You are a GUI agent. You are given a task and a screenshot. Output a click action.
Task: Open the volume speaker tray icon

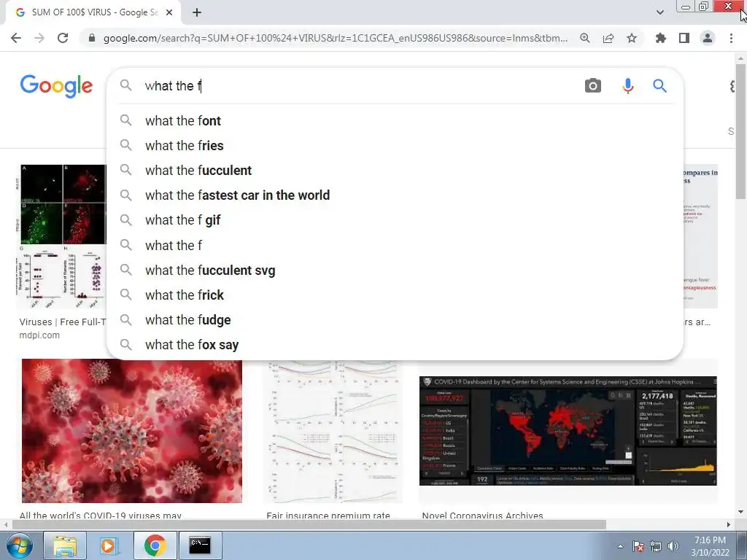pos(673,546)
